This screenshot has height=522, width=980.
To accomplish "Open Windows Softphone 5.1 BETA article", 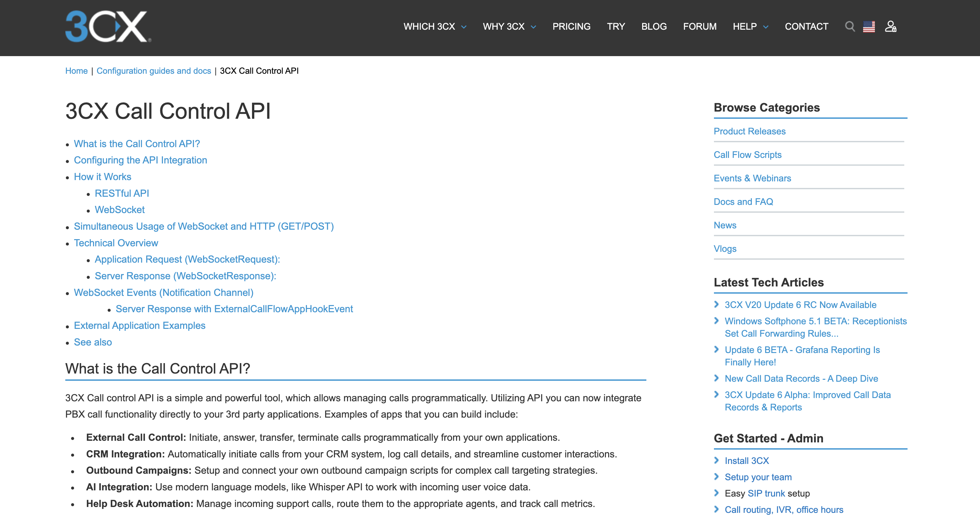I will tap(816, 327).
